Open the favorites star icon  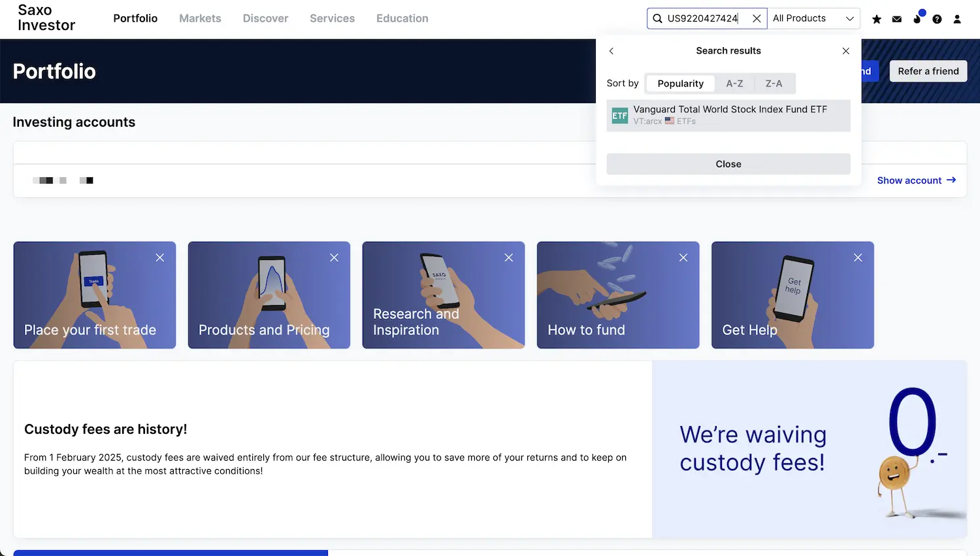877,19
